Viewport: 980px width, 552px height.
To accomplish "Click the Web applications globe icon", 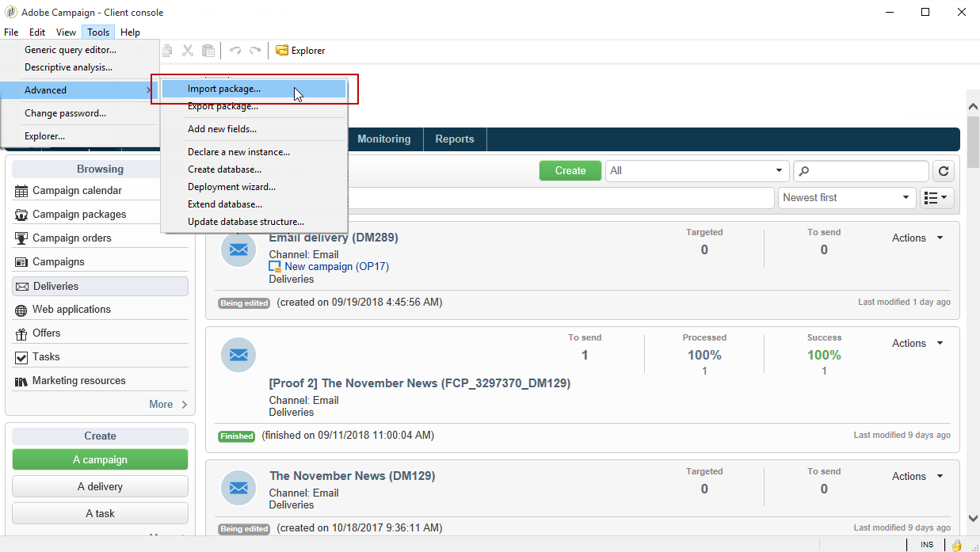I will [21, 310].
